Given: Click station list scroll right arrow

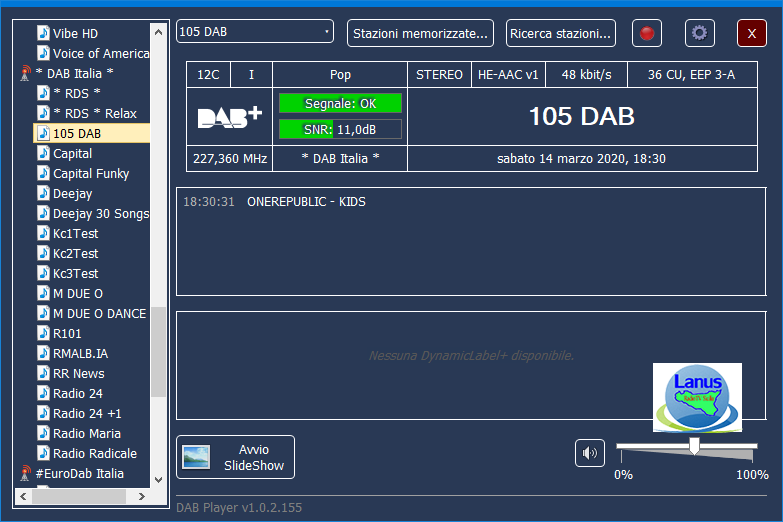Looking at the screenshot, I should [142, 496].
